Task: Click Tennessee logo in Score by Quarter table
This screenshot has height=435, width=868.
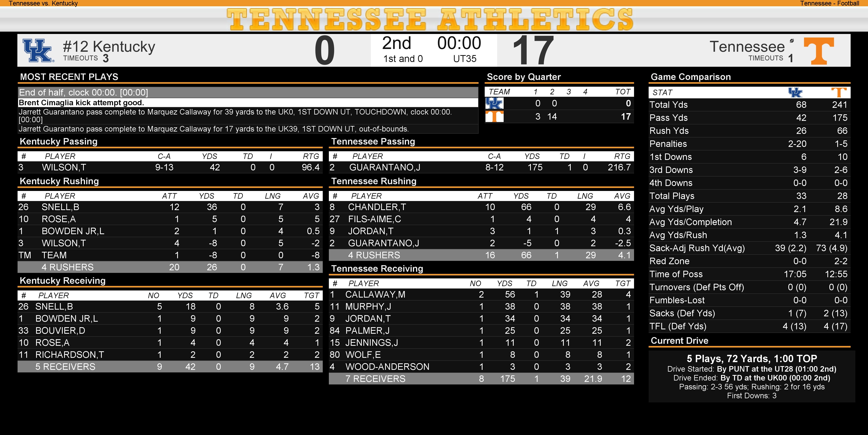Action: click(x=494, y=117)
